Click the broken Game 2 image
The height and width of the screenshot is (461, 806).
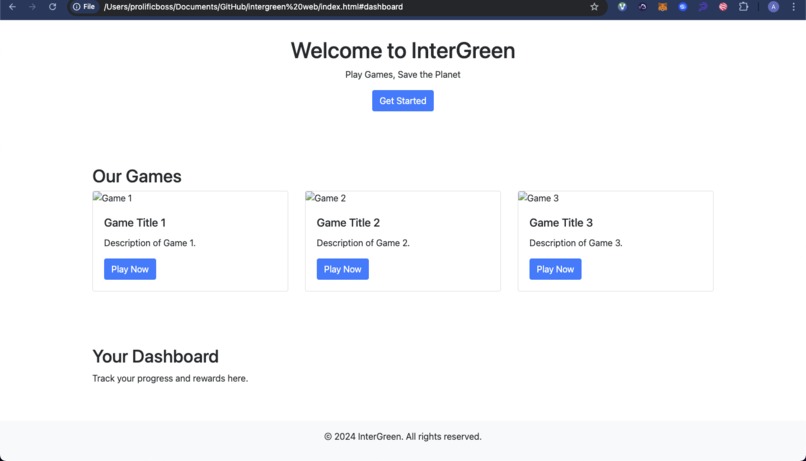326,198
